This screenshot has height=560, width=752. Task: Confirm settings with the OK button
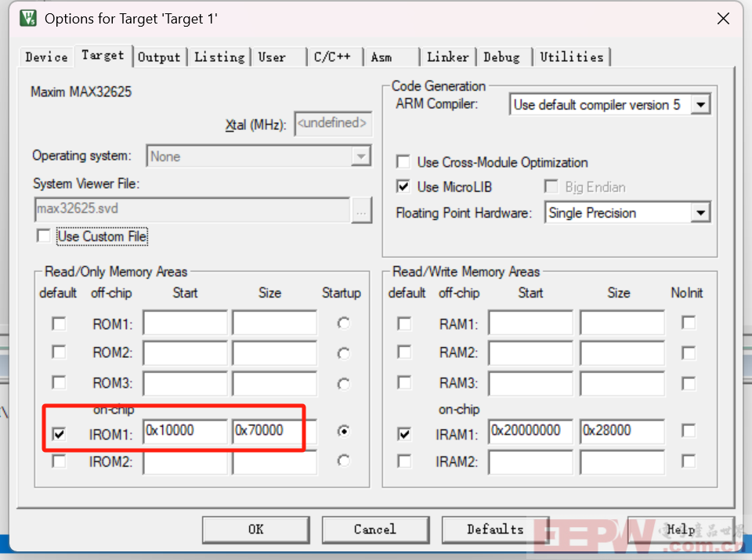click(x=255, y=529)
